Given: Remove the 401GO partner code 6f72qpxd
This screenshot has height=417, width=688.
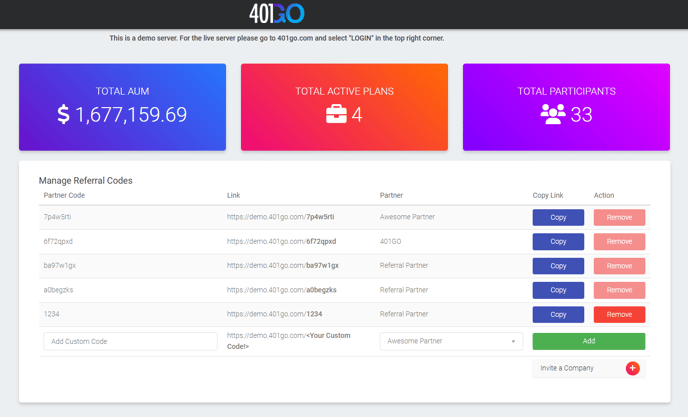Looking at the screenshot, I should click(619, 241).
